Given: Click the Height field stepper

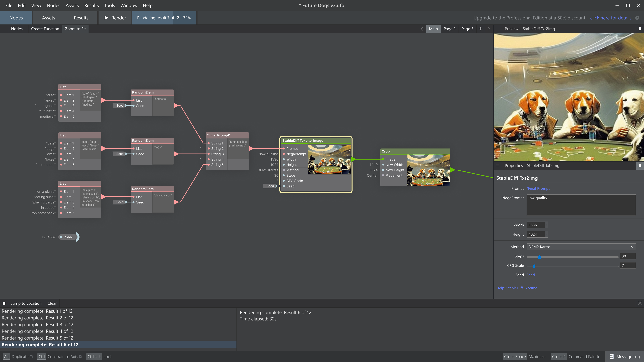Looking at the screenshot, I should click(x=547, y=234).
